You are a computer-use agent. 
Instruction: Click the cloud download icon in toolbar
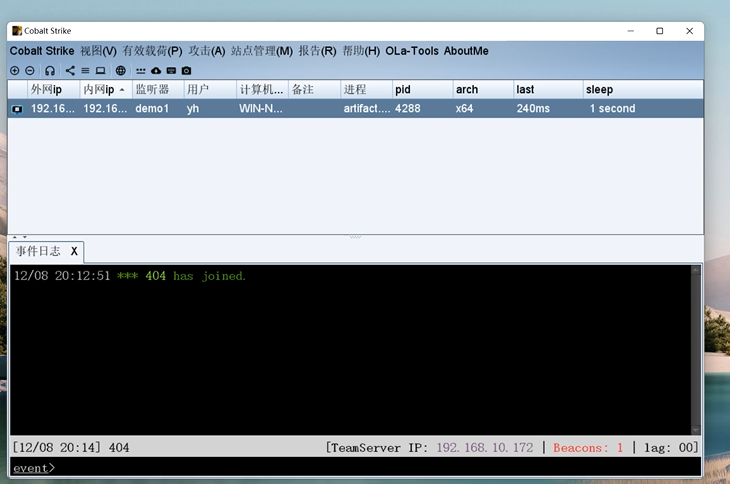point(156,71)
